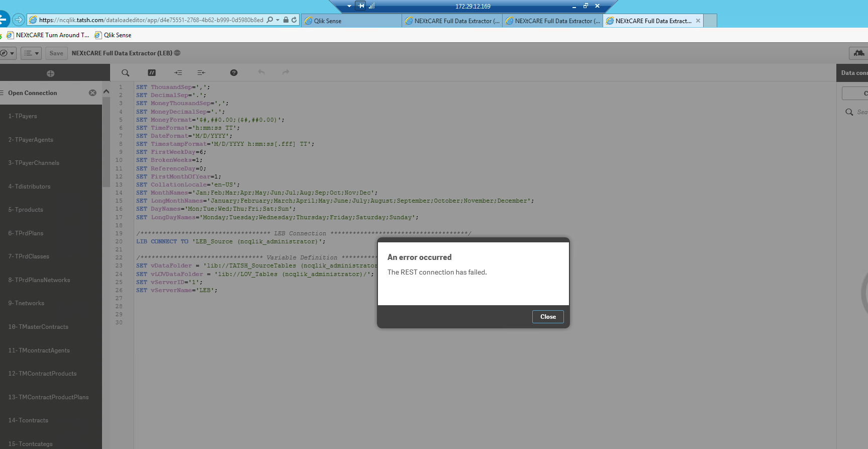
Task: Click the padlock security icon
Action: (x=286, y=20)
